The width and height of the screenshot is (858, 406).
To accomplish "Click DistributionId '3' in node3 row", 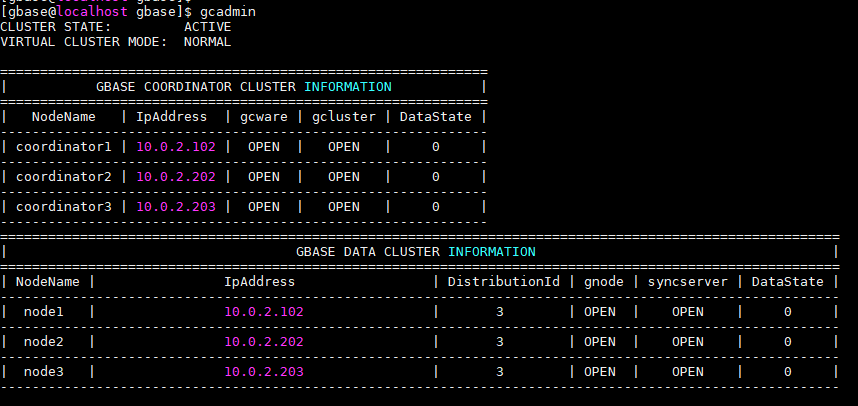I will (500, 372).
